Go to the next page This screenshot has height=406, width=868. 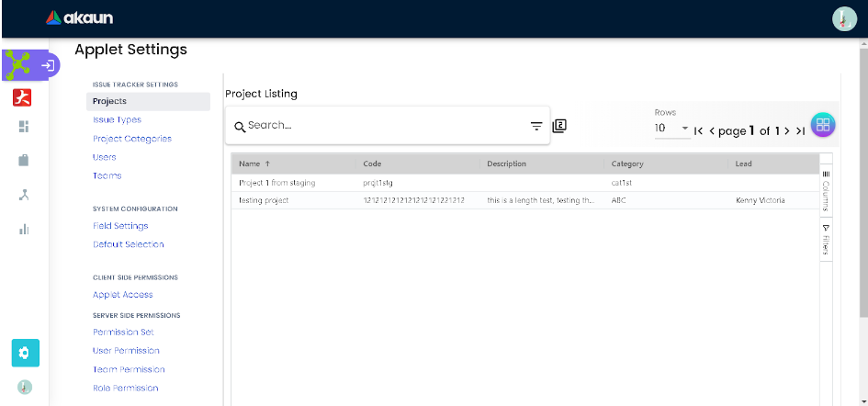786,131
